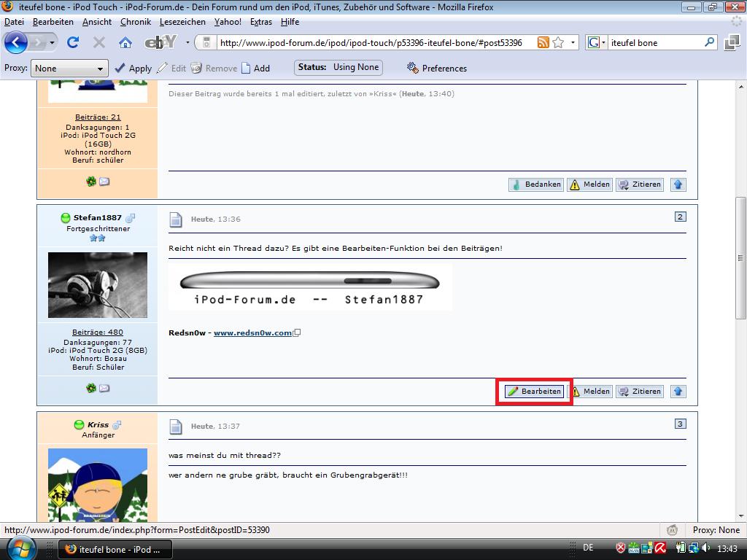Add a new proxy
The image size is (747, 560).
click(x=256, y=68)
